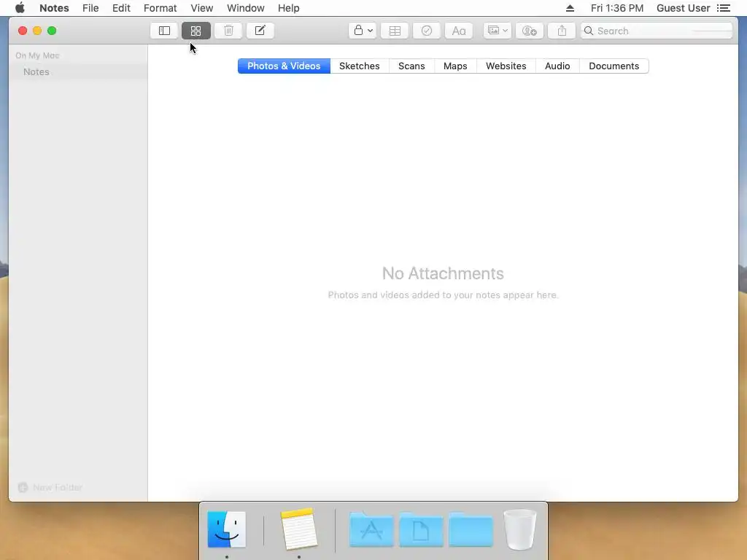Click the clock showing Fri 1:36 PM

coord(617,8)
